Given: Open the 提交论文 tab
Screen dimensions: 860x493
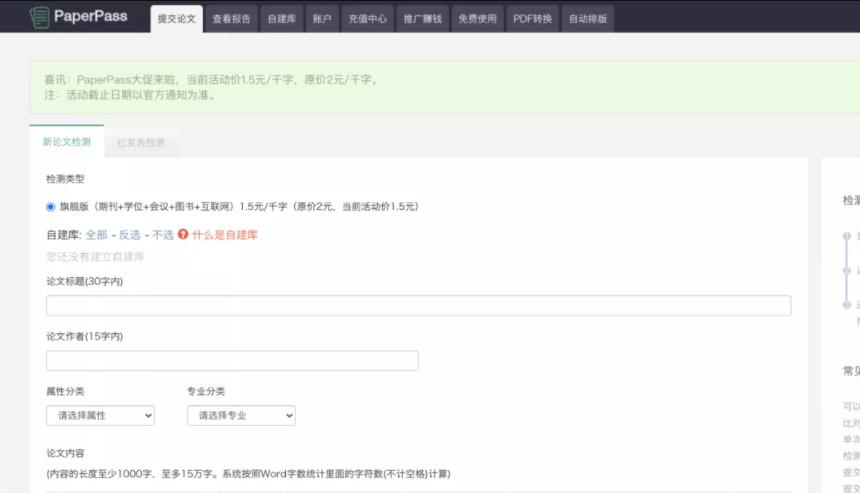Looking at the screenshot, I should (177, 19).
